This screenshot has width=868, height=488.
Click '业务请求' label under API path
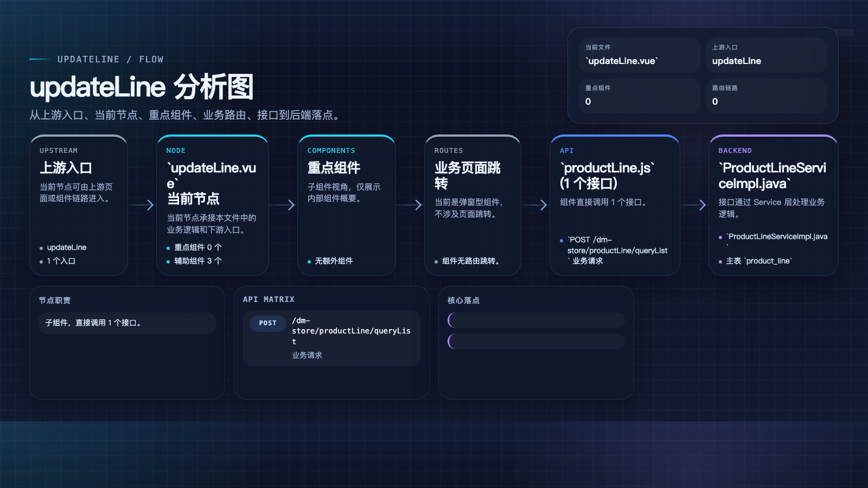point(307,355)
